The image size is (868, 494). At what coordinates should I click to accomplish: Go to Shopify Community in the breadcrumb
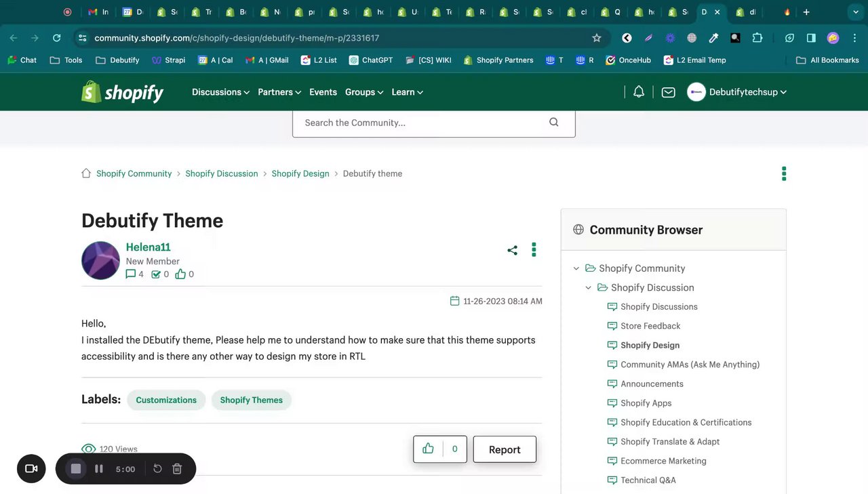134,173
